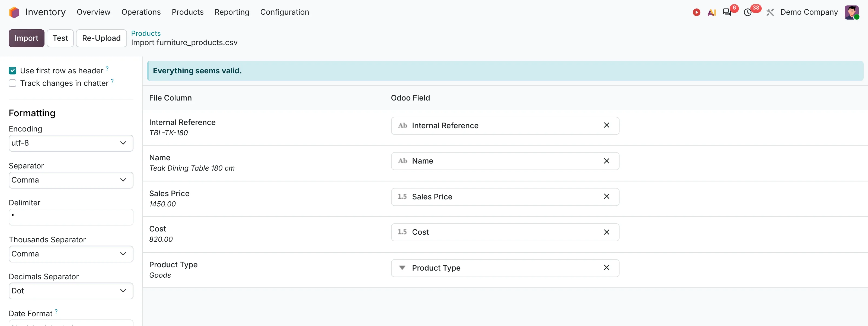Open the Encoding utf-8 dropdown
This screenshot has height=326, width=868.
pos(71,143)
